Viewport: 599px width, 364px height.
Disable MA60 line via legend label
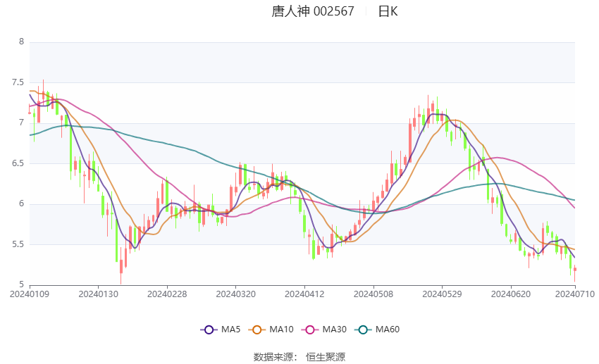point(388,330)
